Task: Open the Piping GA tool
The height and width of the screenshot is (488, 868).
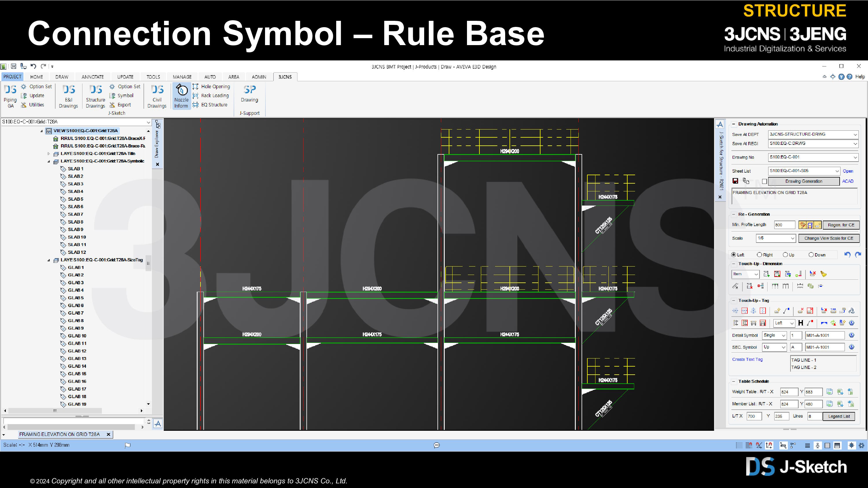Action: [10, 96]
